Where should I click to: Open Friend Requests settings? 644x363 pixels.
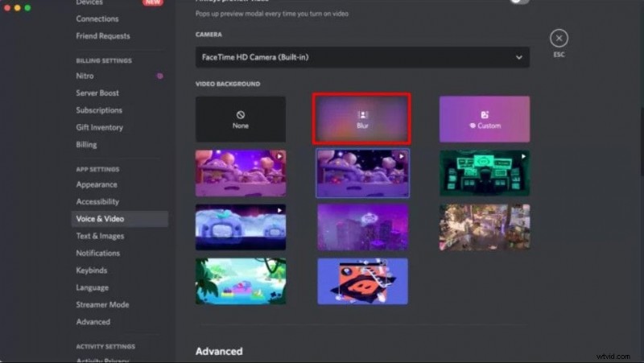102,36
